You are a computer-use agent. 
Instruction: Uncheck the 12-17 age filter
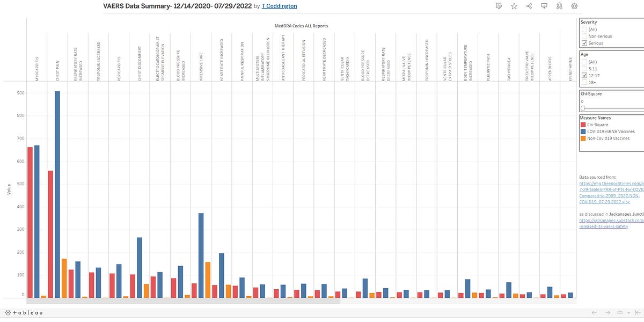584,75
